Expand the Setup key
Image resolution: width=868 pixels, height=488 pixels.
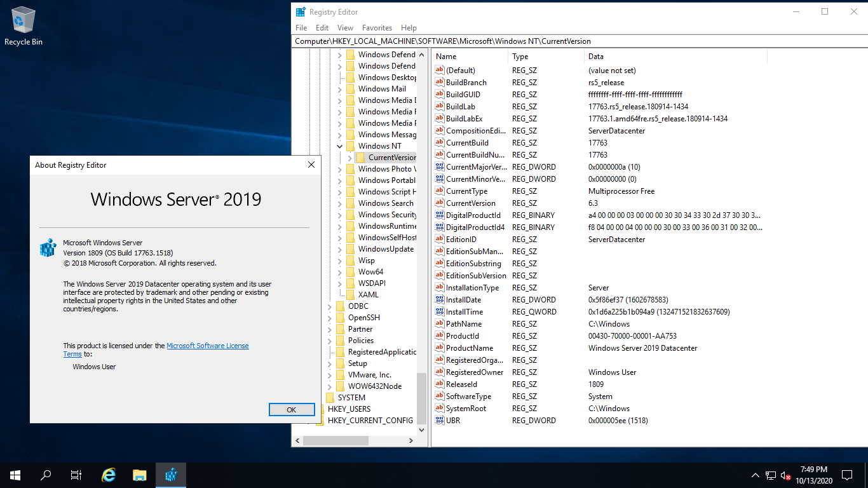[329, 363]
